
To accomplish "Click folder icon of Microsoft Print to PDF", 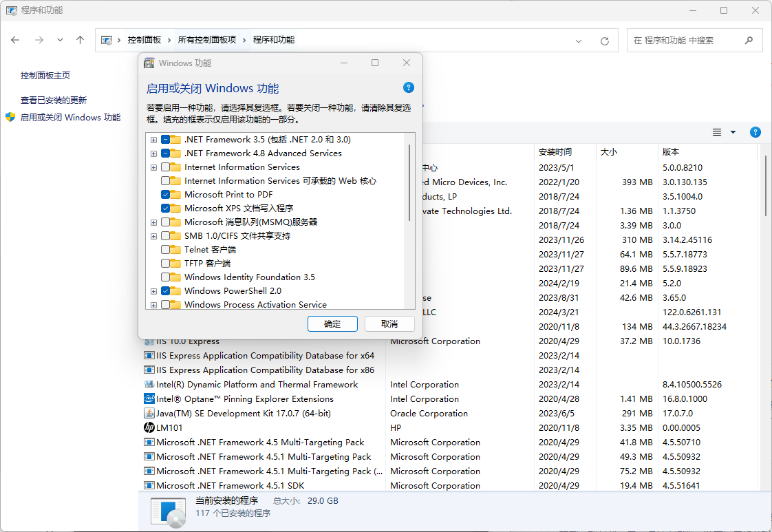I will coord(175,195).
